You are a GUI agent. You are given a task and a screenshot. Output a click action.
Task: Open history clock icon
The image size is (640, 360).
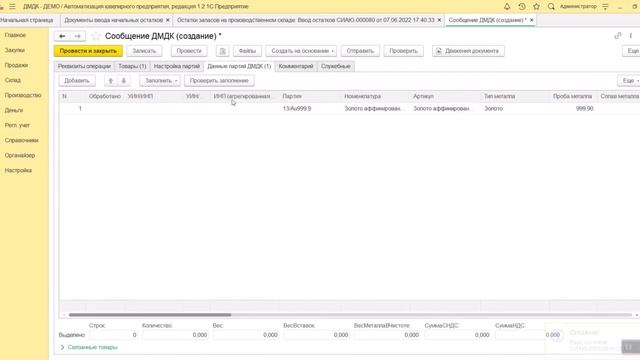(x=522, y=7)
